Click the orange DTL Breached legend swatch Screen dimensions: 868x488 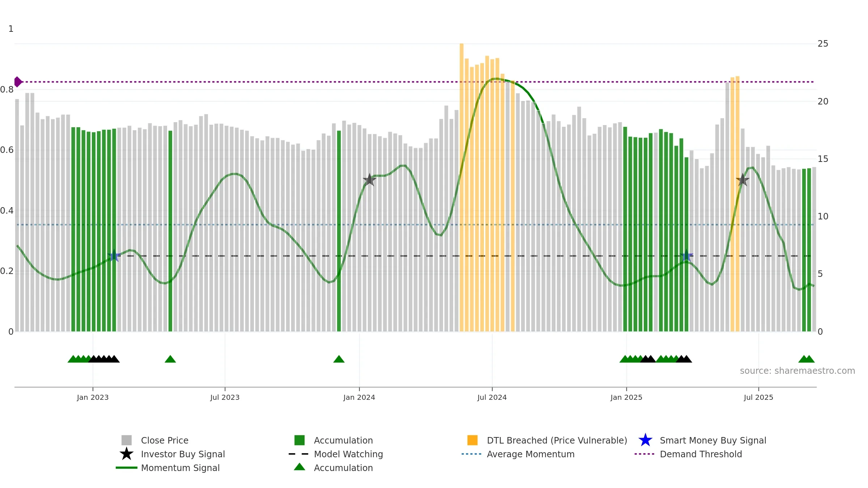point(472,440)
